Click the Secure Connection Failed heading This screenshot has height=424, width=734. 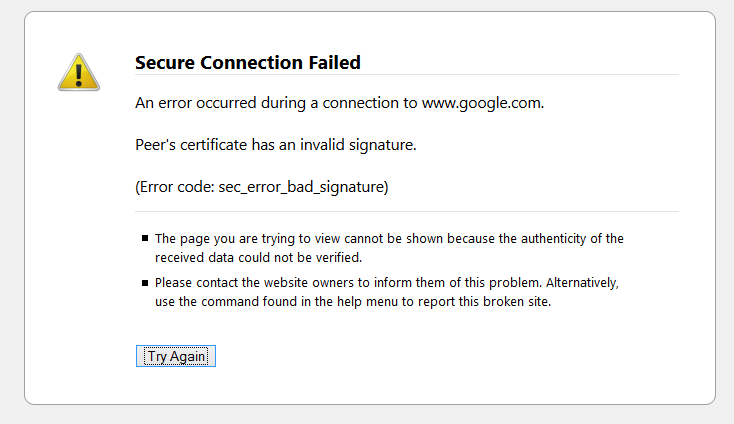247,63
